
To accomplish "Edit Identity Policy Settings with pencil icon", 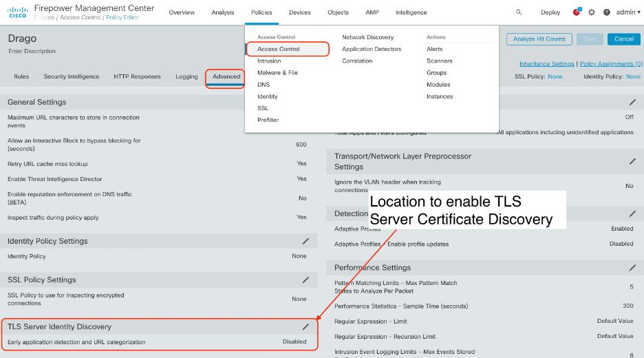I will tap(305, 241).
